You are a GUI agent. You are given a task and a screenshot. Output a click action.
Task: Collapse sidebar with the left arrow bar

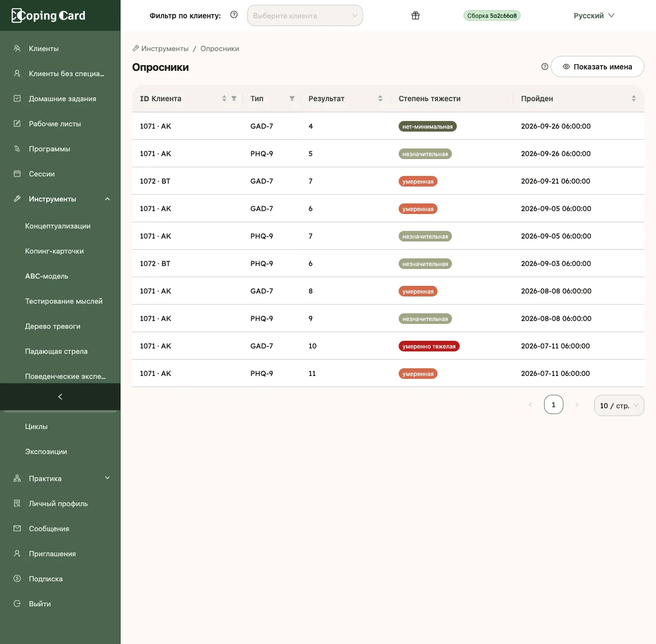coord(60,397)
